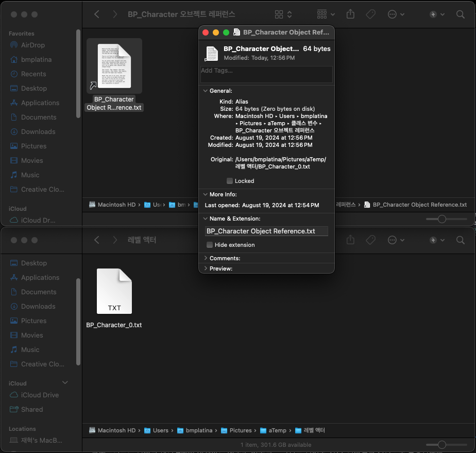Click Macintosh HD in the top window path bar
This screenshot has height=453, width=476.
coord(113,205)
